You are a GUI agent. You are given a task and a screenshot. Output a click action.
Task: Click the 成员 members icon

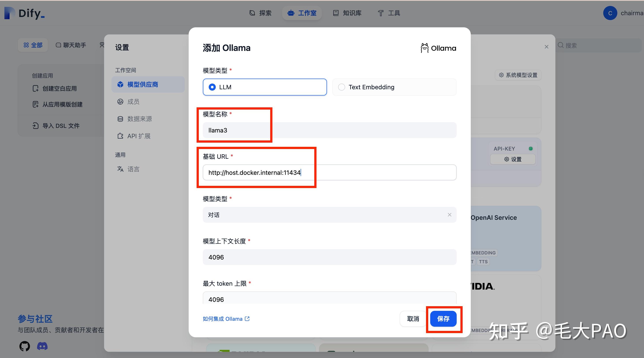(120, 102)
